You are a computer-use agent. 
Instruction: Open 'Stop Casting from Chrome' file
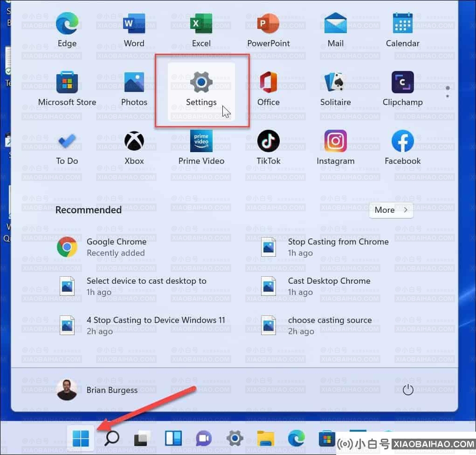pos(325,247)
